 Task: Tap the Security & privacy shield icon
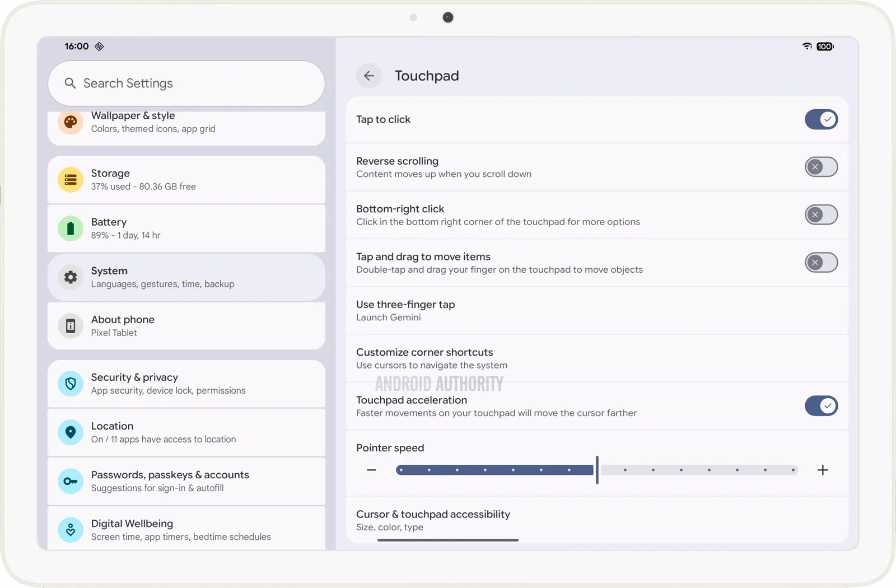71,384
